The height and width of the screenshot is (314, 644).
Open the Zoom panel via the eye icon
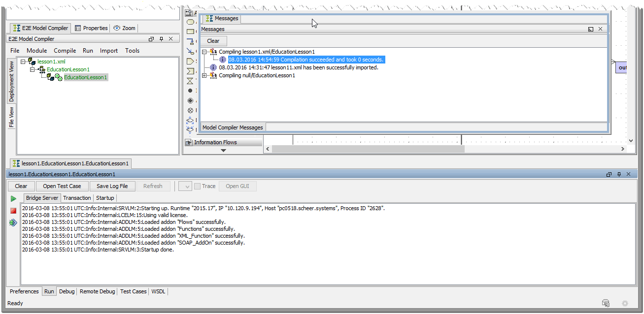(124, 28)
